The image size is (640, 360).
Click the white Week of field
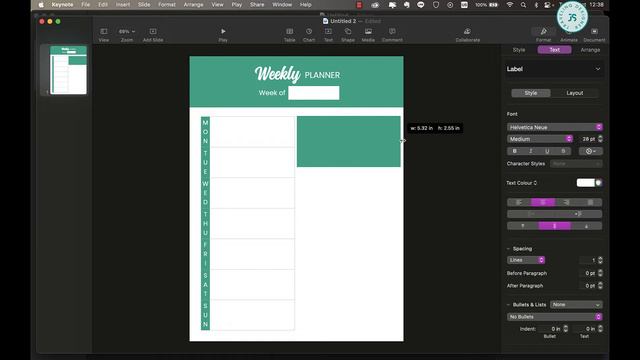(313, 93)
